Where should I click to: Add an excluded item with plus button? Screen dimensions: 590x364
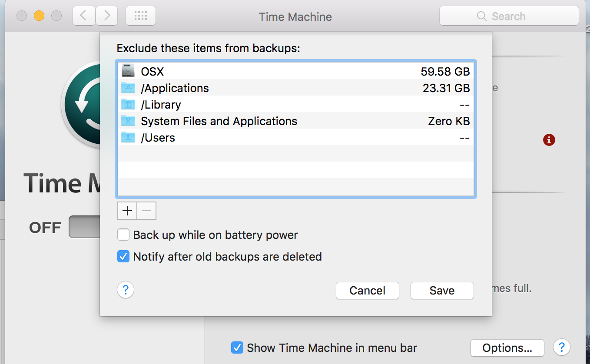click(x=127, y=211)
